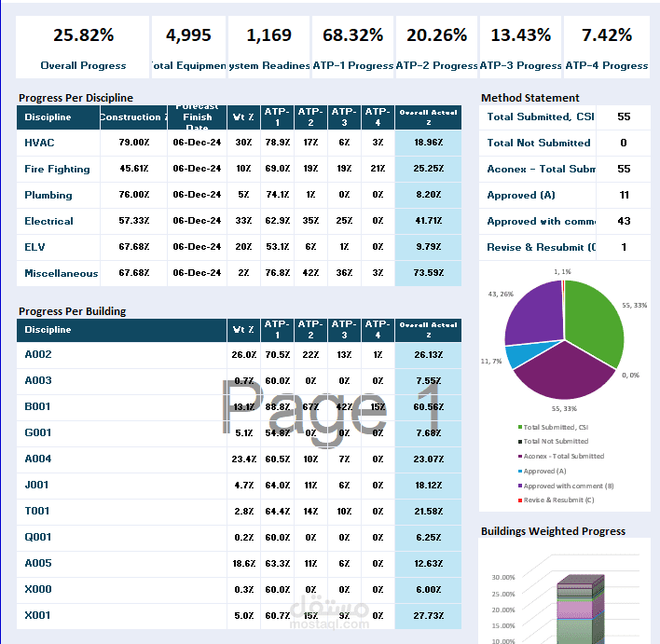Select A004 weight value 23.4%
Viewport: 660px width, 644px height.
(x=243, y=459)
